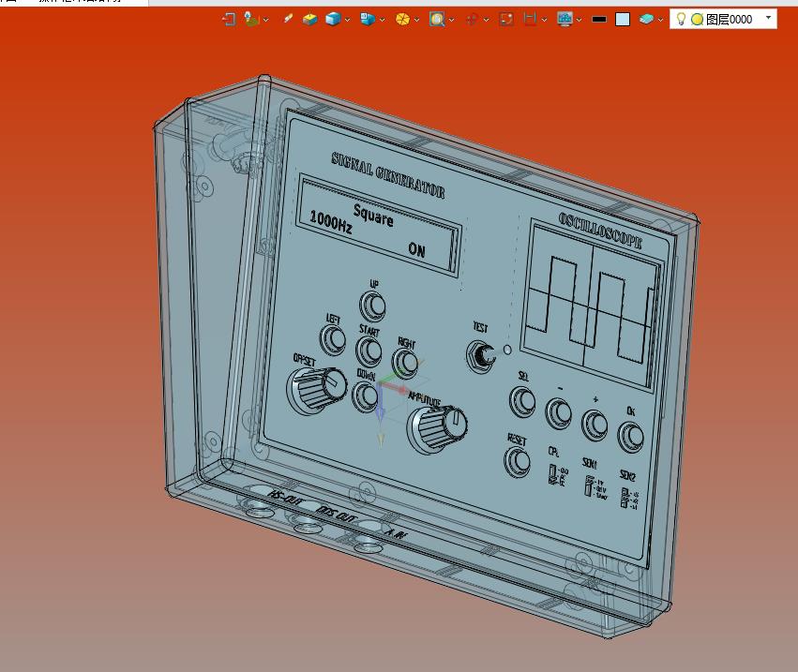The image size is (798, 672).
Task: Open the view orientation dropdown arrow
Action: pyautogui.click(x=383, y=20)
